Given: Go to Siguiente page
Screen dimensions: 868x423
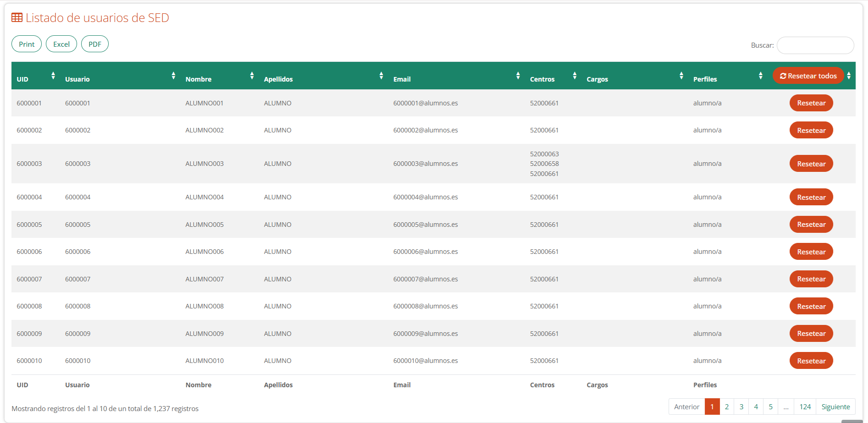Looking at the screenshot, I should coord(835,407).
